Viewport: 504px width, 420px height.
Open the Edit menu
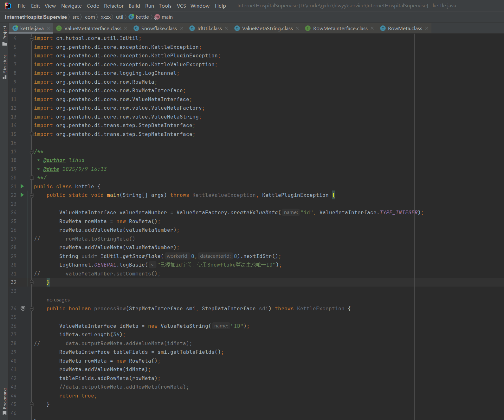tap(35, 6)
